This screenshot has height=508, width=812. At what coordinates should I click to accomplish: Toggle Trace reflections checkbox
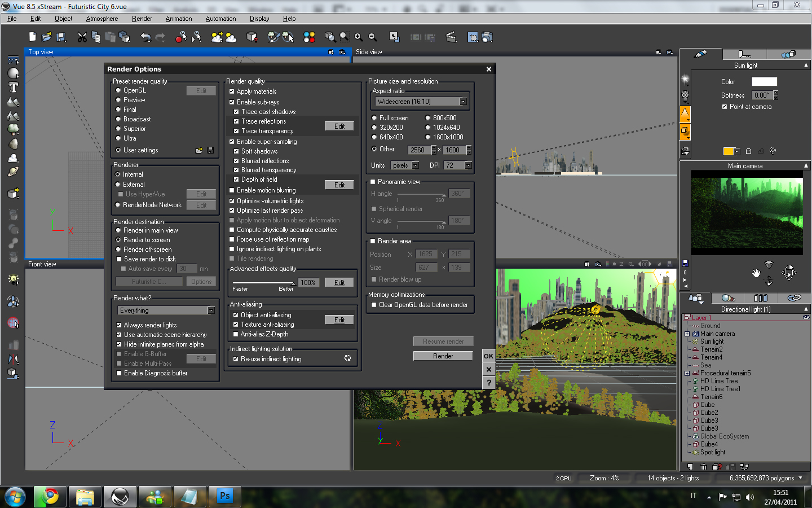tap(236, 121)
